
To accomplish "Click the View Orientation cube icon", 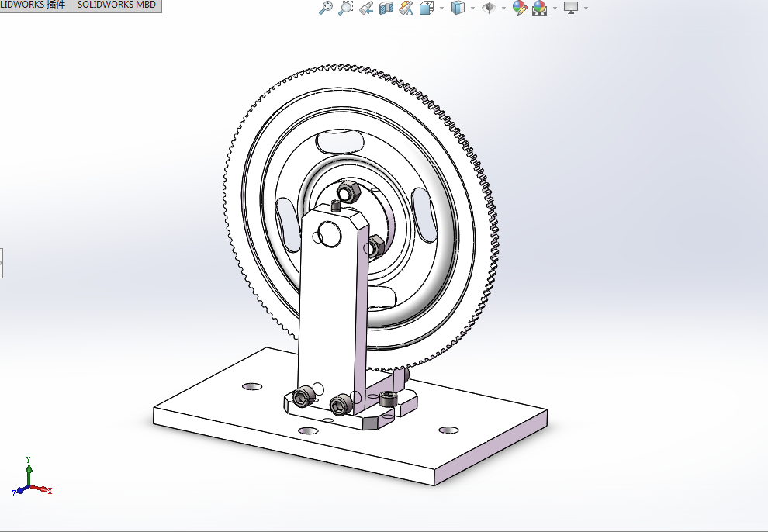I will pyautogui.click(x=426, y=7).
